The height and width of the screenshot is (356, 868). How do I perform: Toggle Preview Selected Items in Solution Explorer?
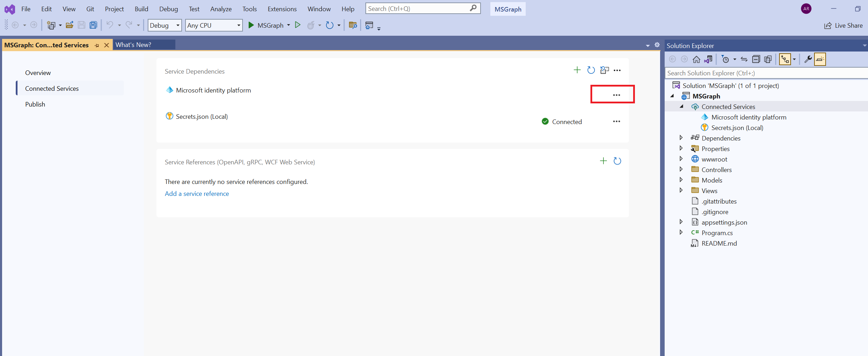tap(820, 59)
